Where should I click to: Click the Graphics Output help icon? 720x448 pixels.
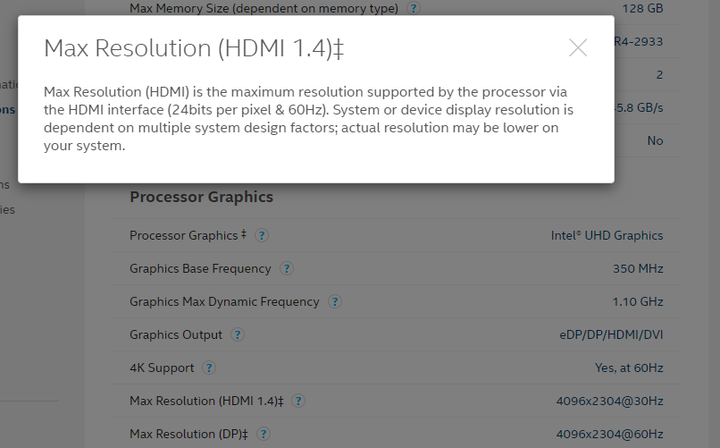tap(237, 335)
